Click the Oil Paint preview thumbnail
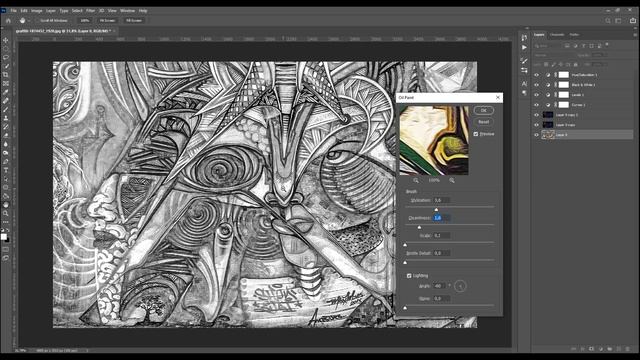This screenshot has width=640, height=360. coord(434,140)
